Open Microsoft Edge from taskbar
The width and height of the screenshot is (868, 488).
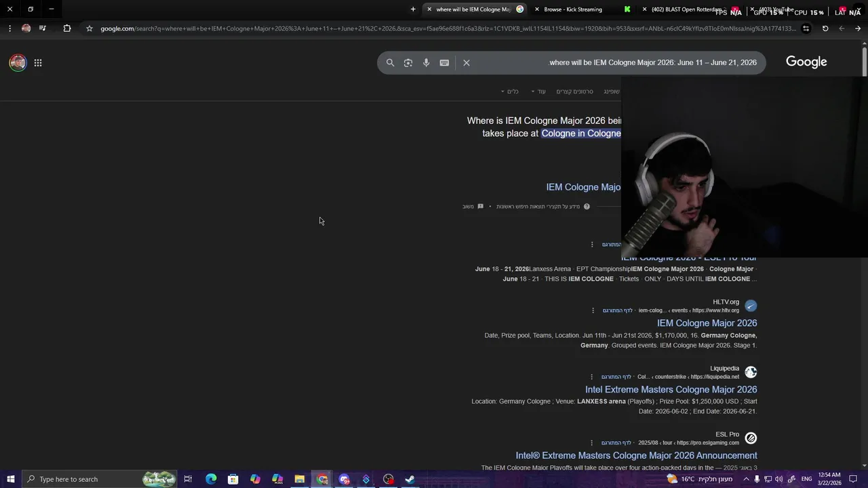(x=211, y=479)
